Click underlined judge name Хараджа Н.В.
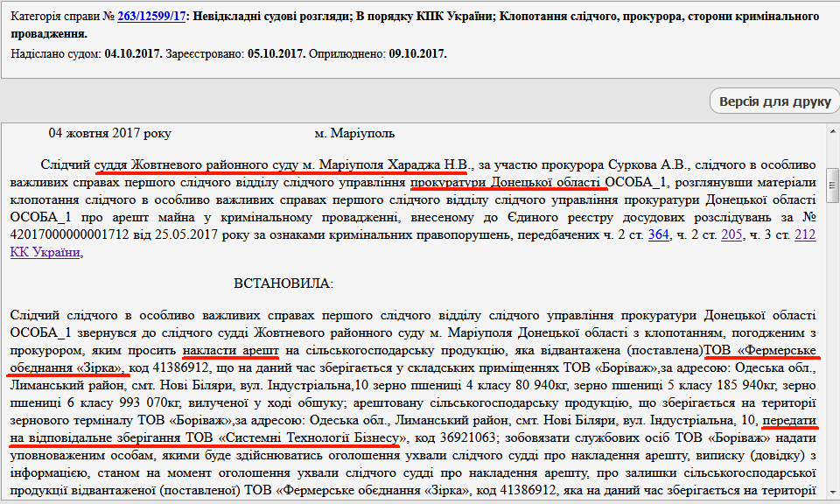This screenshot has height=504, width=840. tap(435, 164)
